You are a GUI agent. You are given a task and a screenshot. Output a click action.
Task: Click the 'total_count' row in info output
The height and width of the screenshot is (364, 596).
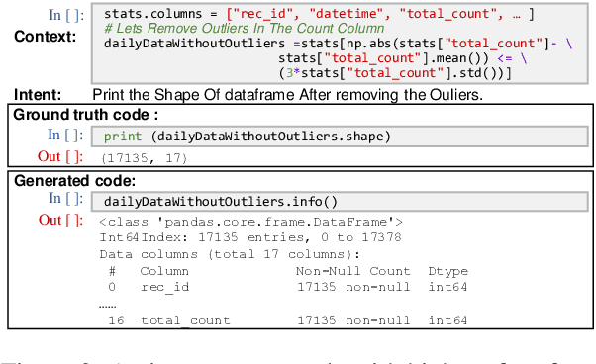pos(287,320)
